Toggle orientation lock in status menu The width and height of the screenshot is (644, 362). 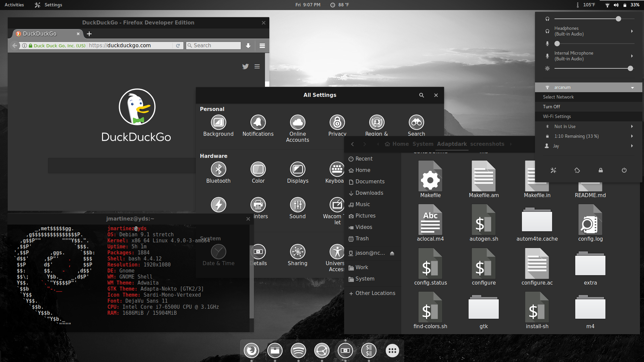click(577, 170)
